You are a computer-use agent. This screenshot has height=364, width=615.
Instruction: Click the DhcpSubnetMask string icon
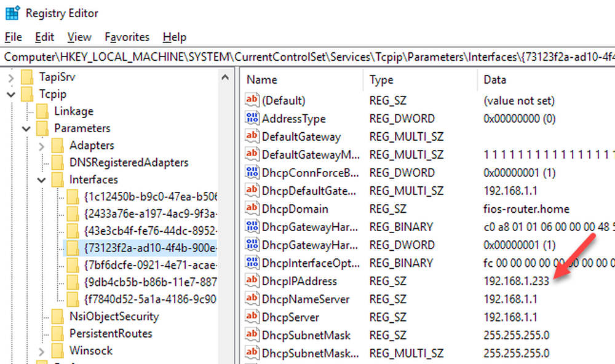tap(252, 334)
